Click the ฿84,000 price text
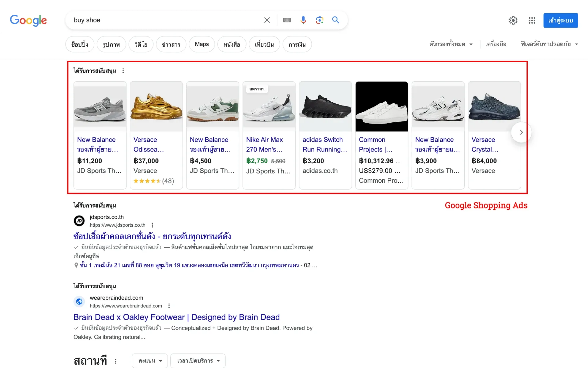 (484, 161)
